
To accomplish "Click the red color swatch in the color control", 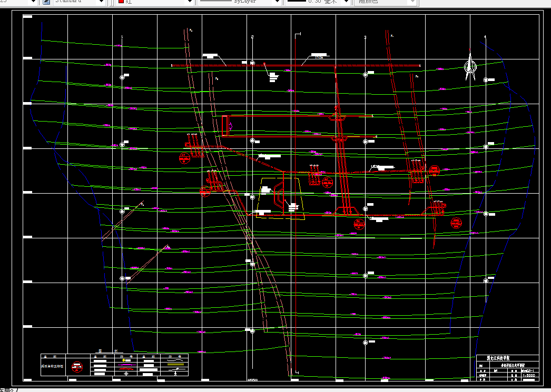I will click(121, 2).
